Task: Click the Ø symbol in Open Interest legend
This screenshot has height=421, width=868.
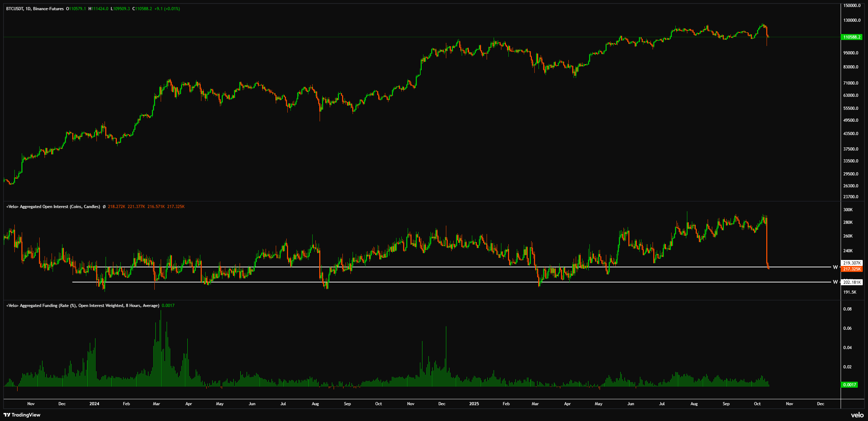Action: pyautogui.click(x=104, y=207)
